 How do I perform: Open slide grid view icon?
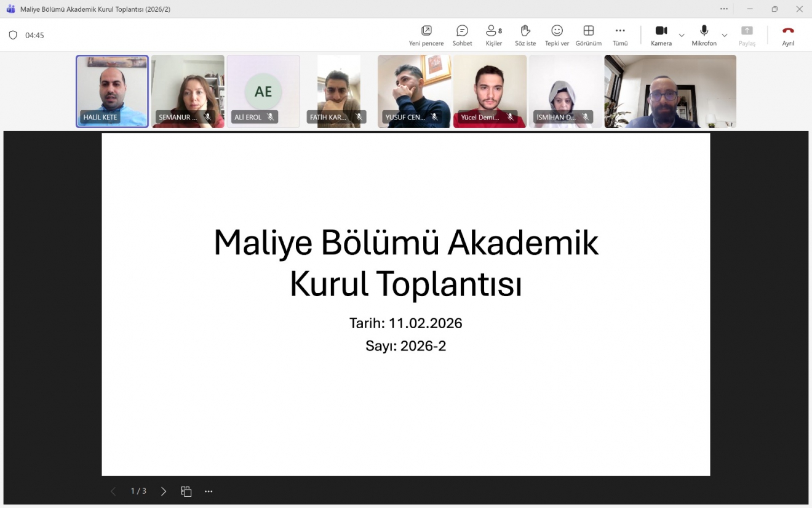(186, 491)
